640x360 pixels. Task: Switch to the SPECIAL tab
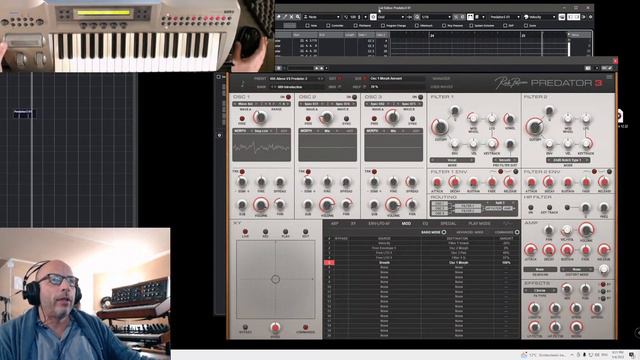[x=448, y=224]
